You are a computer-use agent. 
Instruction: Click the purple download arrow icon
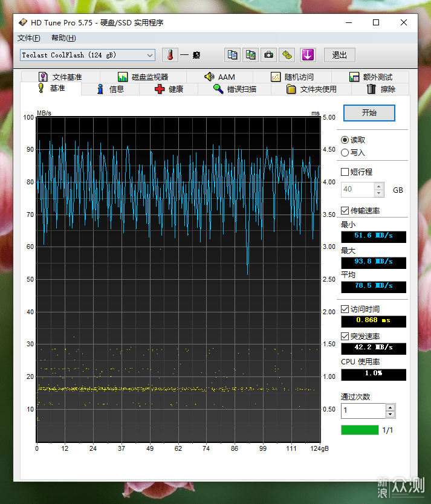click(308, 55)
